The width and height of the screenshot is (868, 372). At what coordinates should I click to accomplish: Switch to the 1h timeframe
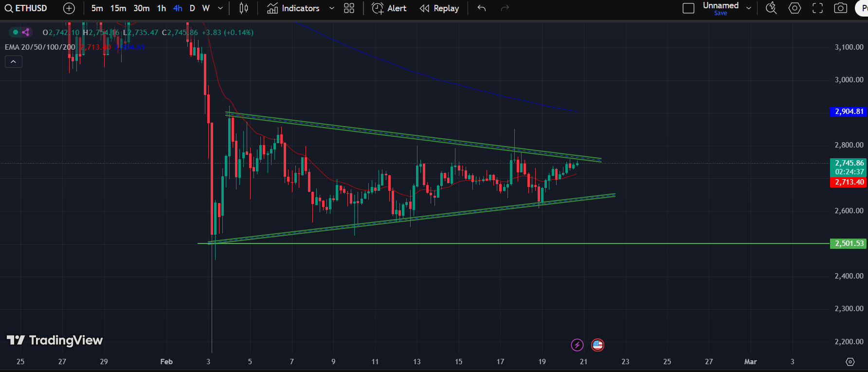point(162,8)
